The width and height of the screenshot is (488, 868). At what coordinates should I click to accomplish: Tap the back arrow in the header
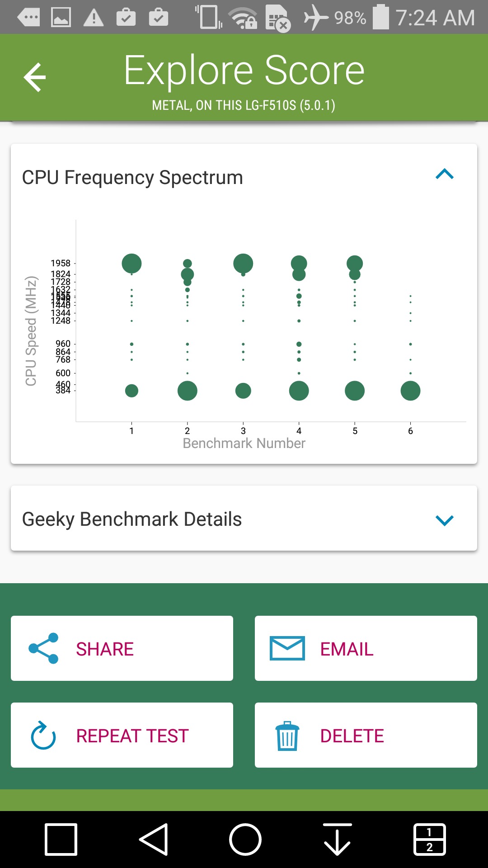(x=35, y=77)
